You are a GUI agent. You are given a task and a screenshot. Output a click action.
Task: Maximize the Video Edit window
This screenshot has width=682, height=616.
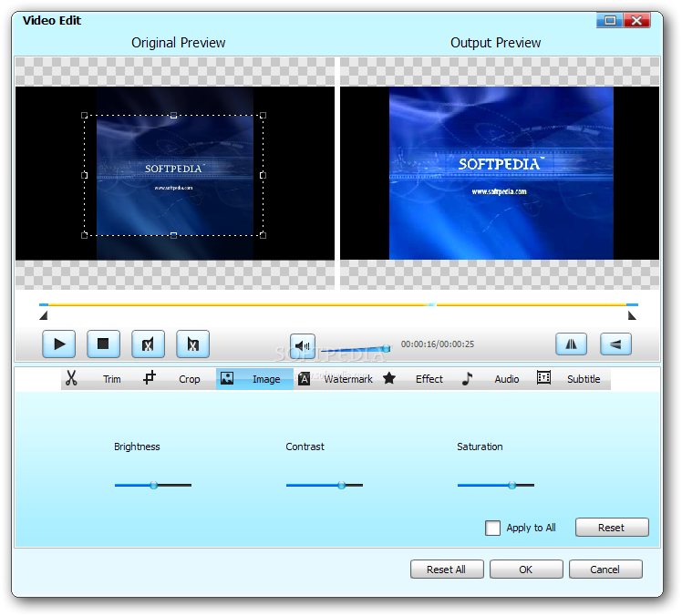pyautogui.click(x=610, y=20)
